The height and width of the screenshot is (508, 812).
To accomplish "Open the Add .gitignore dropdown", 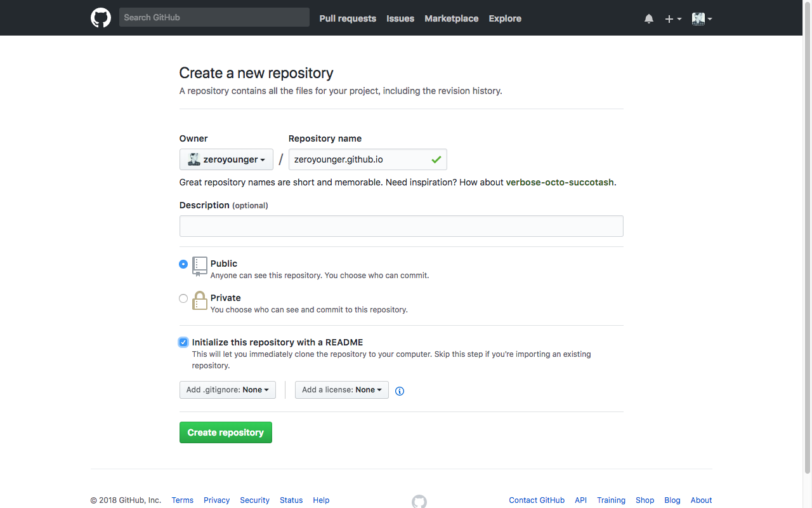I will [x=228, y=390].
